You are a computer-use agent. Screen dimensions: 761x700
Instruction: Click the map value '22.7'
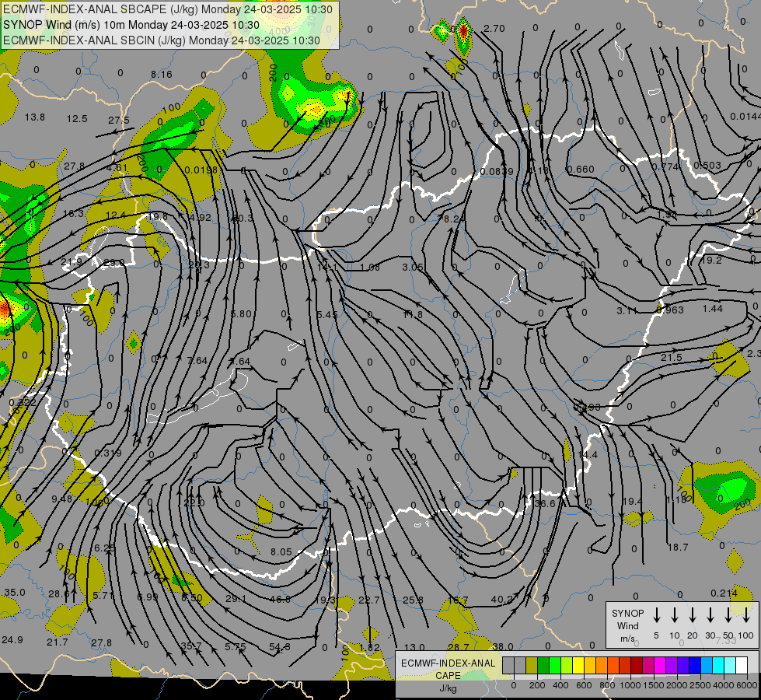369,600
